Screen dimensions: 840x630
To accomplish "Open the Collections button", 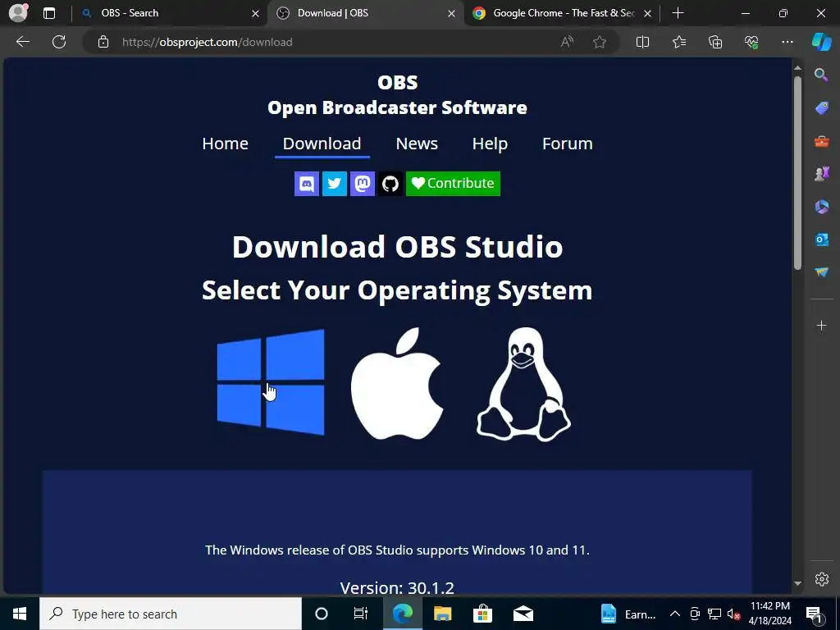I will pyautogui.click(x=715, y=42).
